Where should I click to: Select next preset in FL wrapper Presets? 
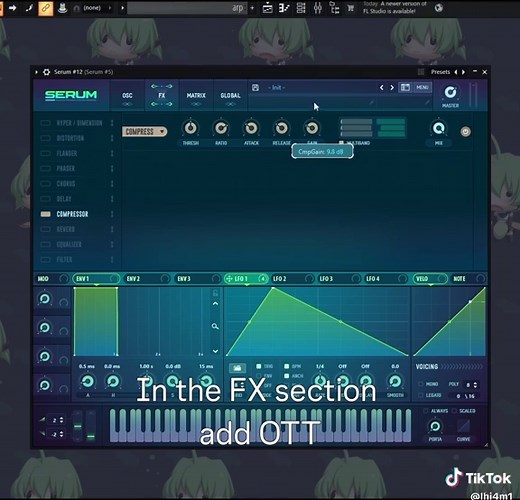[463, 72]
